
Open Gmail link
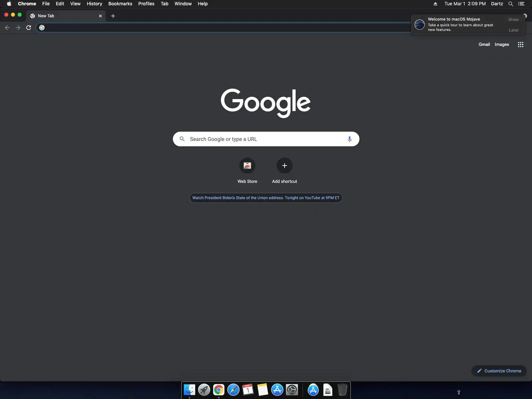click(484, 45)
